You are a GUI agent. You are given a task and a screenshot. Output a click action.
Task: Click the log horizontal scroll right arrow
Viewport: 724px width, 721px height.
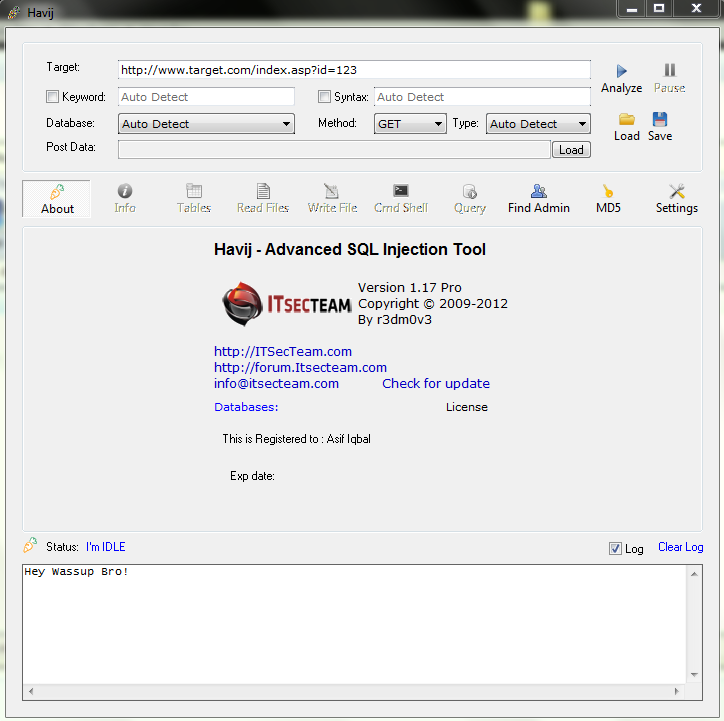(x=677, y=691)
